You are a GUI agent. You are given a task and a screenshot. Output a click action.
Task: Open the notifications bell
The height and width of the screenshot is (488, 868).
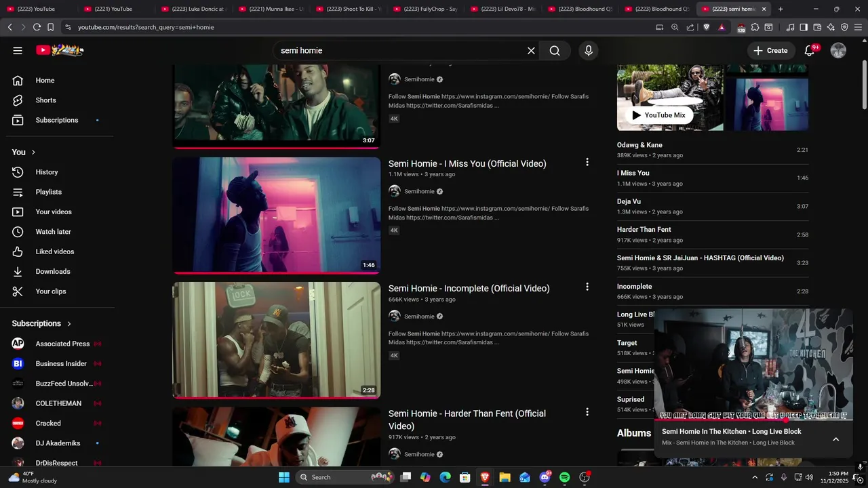click(x=810, y=51)
